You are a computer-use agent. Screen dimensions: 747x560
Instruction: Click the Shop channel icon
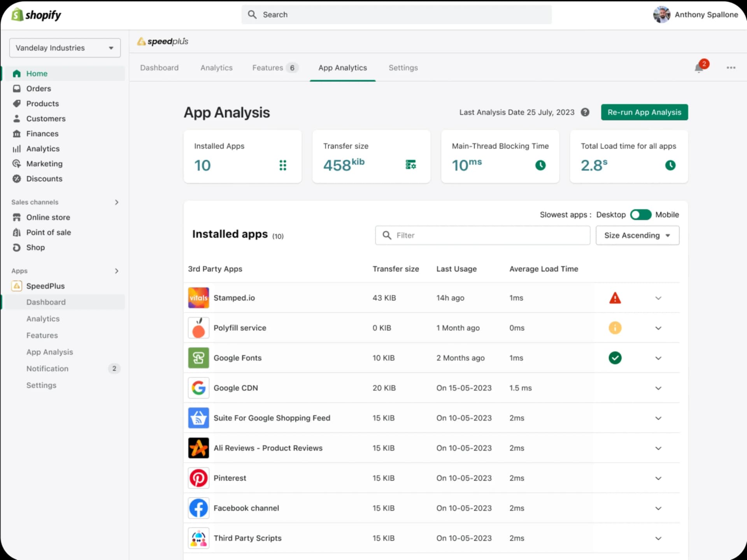tap(17, 248)
